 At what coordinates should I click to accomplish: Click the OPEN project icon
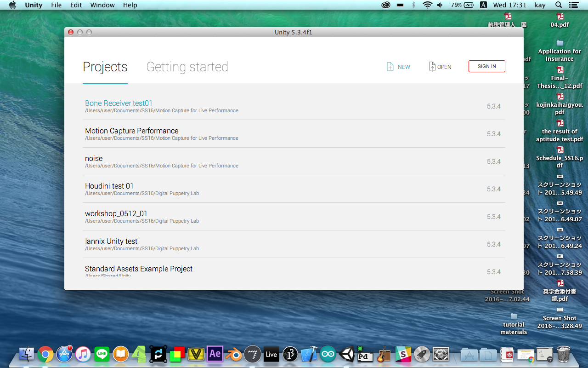tap(432, 67)
